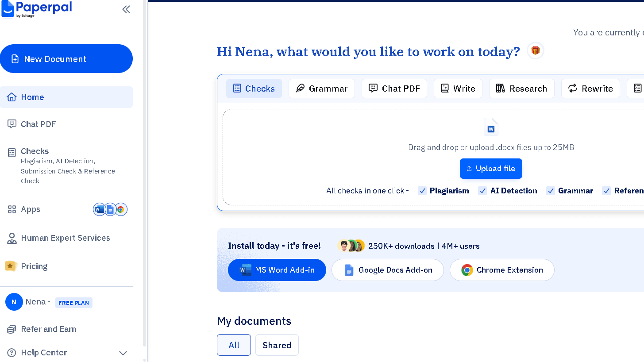Click the Google Docs icon next to Apps

tap(110, 209)
